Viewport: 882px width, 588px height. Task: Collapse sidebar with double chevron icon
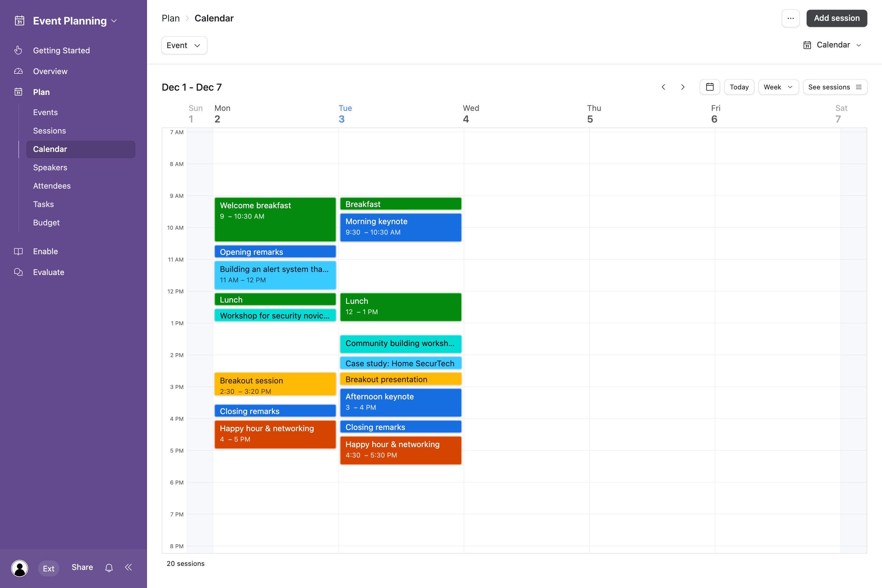point(129,567)
